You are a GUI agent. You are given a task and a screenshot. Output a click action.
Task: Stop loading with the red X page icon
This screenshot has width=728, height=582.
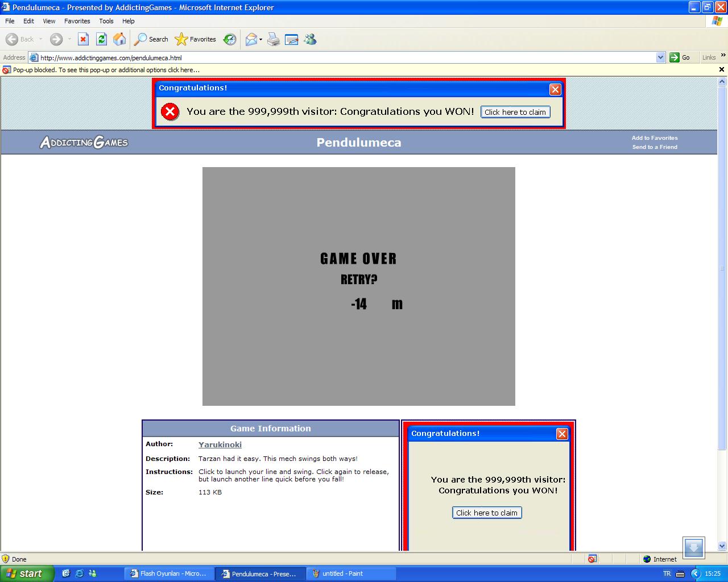tap(83, 39)
